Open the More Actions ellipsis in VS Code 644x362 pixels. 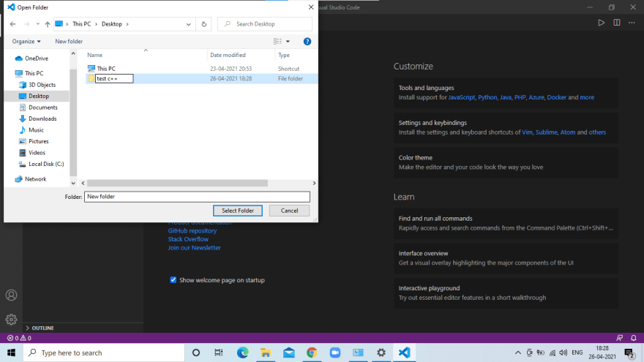click(632, 23)
